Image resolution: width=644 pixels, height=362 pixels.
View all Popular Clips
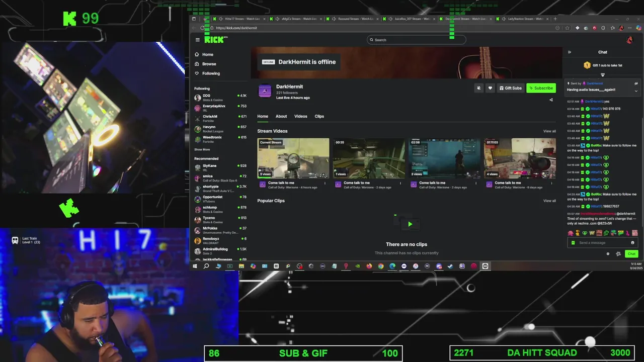[549, 201]
